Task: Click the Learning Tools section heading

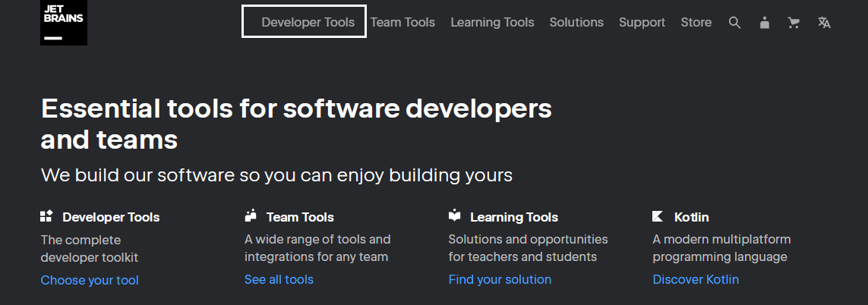Action: tap(513, 217)
